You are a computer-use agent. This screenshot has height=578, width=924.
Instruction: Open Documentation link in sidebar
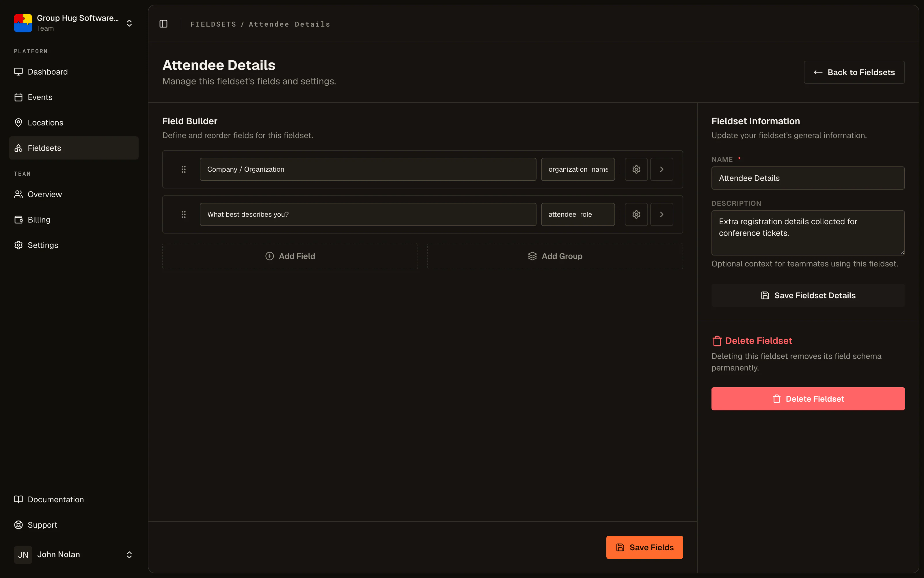(x=74, y=499)
